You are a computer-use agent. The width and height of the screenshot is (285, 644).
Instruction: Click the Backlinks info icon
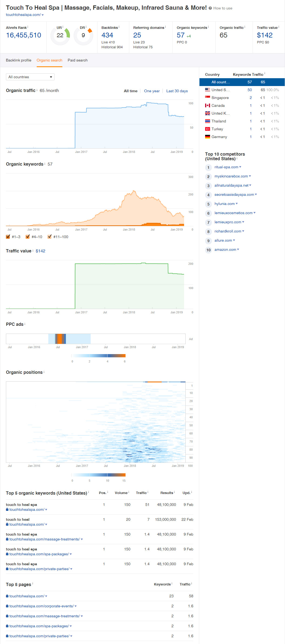[119, 27]
